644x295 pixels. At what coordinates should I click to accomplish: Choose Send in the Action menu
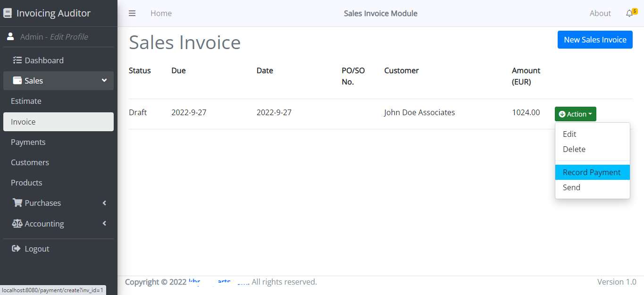571,187
